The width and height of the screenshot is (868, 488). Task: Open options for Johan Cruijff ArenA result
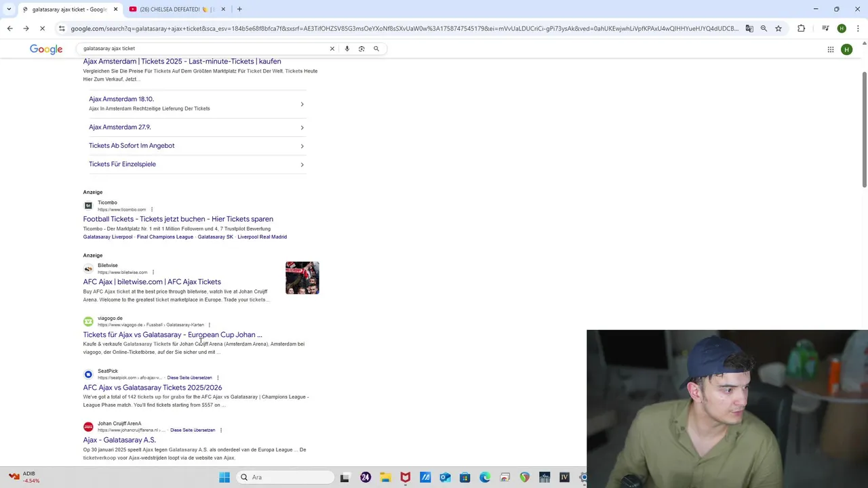tap(221, 430)
